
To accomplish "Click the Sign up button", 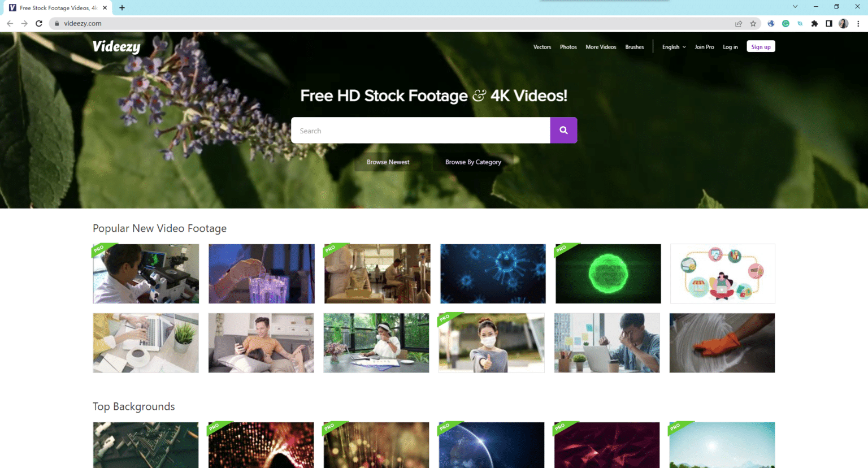I will click(761, 46).
